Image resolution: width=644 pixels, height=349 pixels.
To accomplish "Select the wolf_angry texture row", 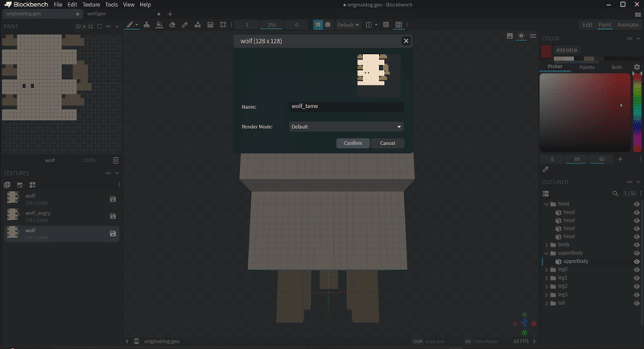I will pyautogui.click(x=62, y=216).
